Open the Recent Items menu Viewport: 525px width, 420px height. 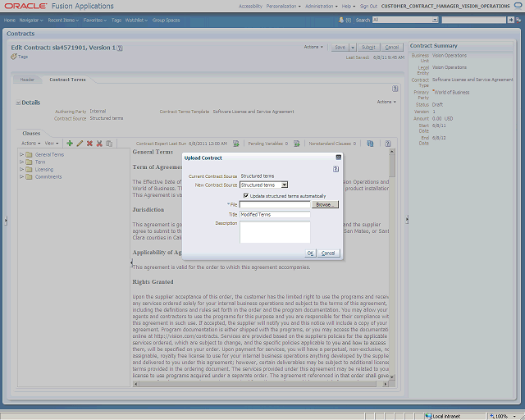63,20
